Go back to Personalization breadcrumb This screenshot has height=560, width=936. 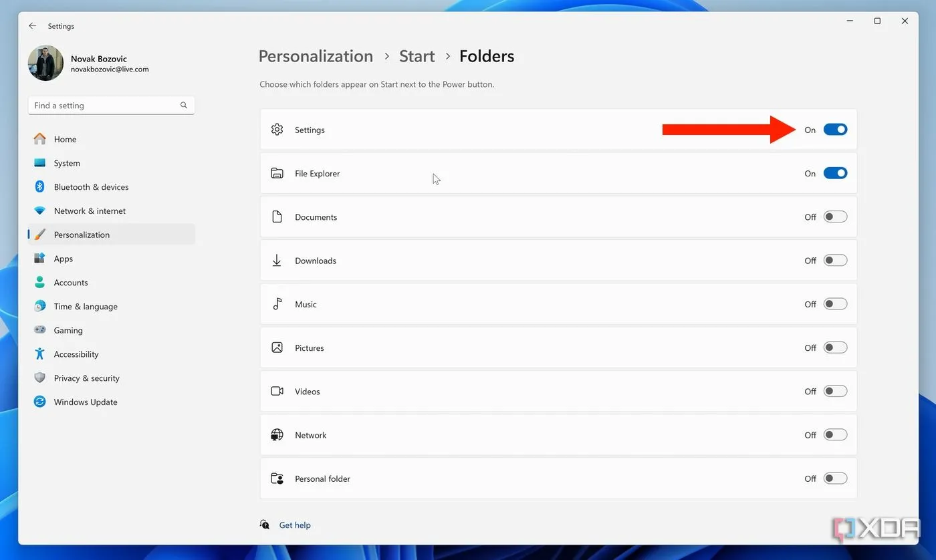(316, 56)
